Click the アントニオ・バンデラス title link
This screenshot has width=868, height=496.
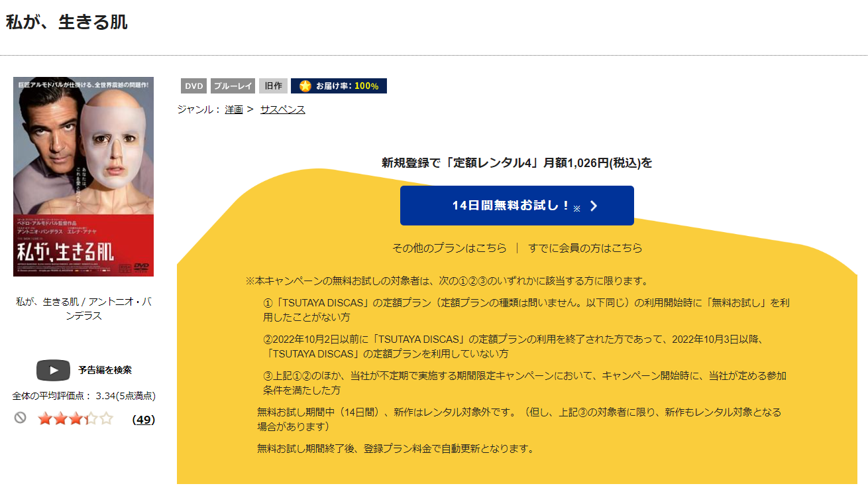point(83,304)
